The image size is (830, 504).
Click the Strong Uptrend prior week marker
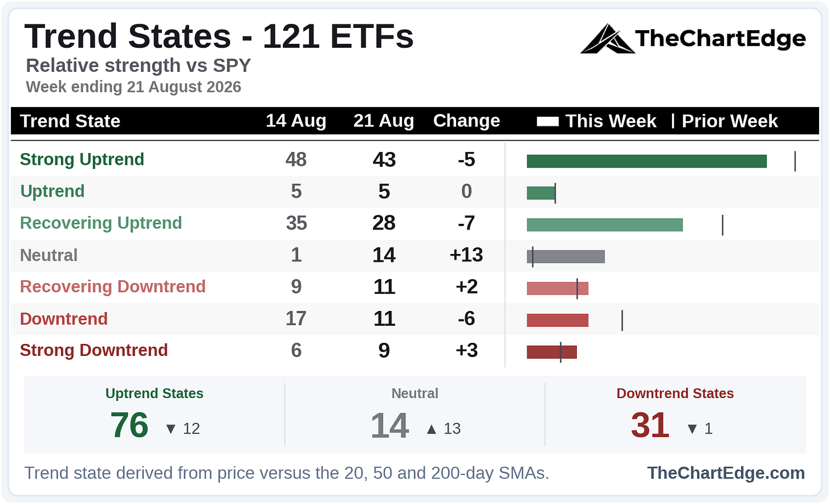(x=795, y=161)
